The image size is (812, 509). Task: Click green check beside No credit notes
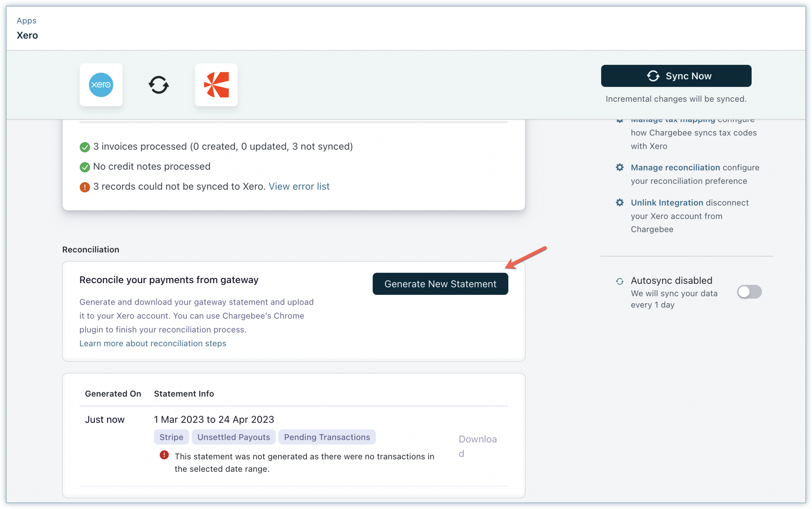click(x=85, y=167)
